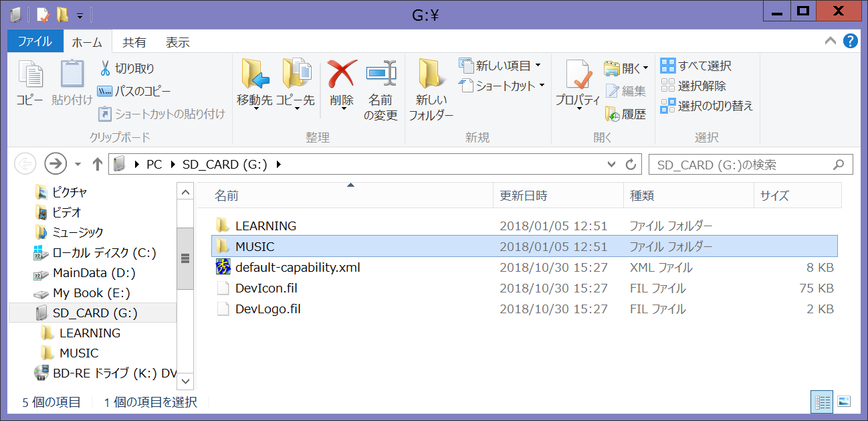Click the 切り取り scissors icon
868x421 pixels.
click(x=107, y=68)
